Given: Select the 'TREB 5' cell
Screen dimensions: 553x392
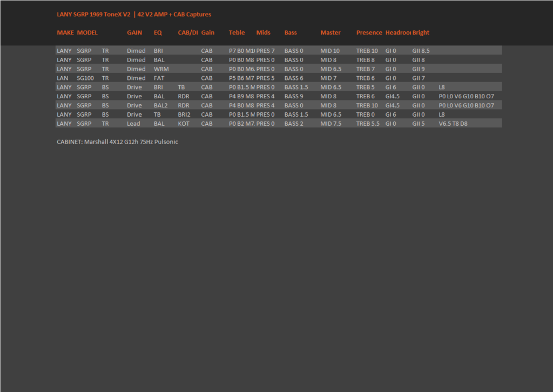Looking at the screenshot, I should point(366,87).
